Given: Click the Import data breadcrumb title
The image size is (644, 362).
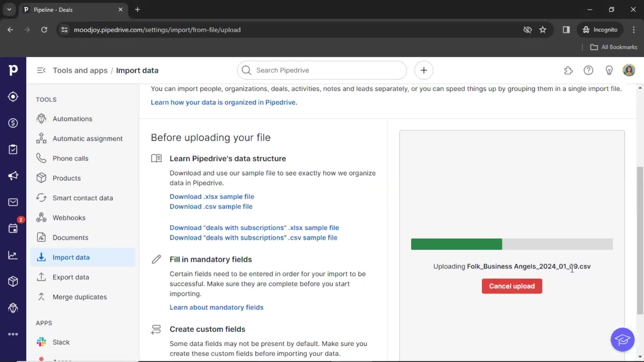Looking at the screenshot, I should tap(137, 70).
